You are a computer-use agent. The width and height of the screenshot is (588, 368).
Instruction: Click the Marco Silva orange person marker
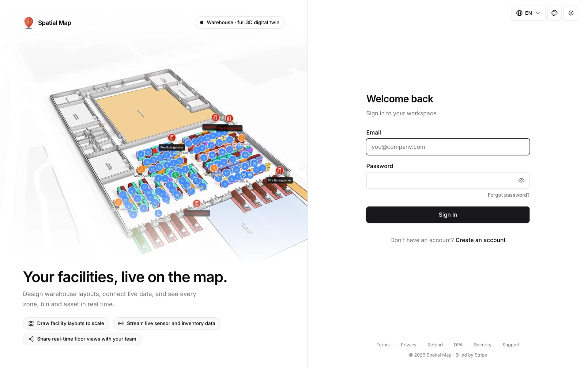pos(141,169)
